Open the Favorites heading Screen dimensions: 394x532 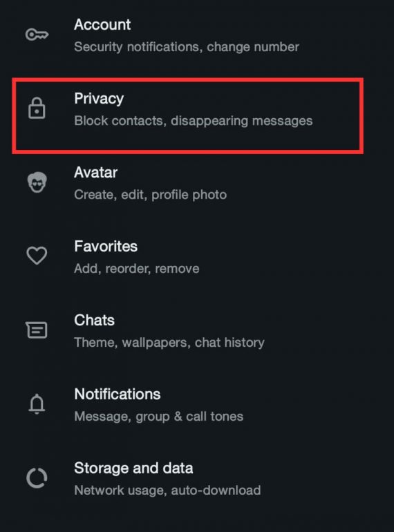click(x=106, y=247)
